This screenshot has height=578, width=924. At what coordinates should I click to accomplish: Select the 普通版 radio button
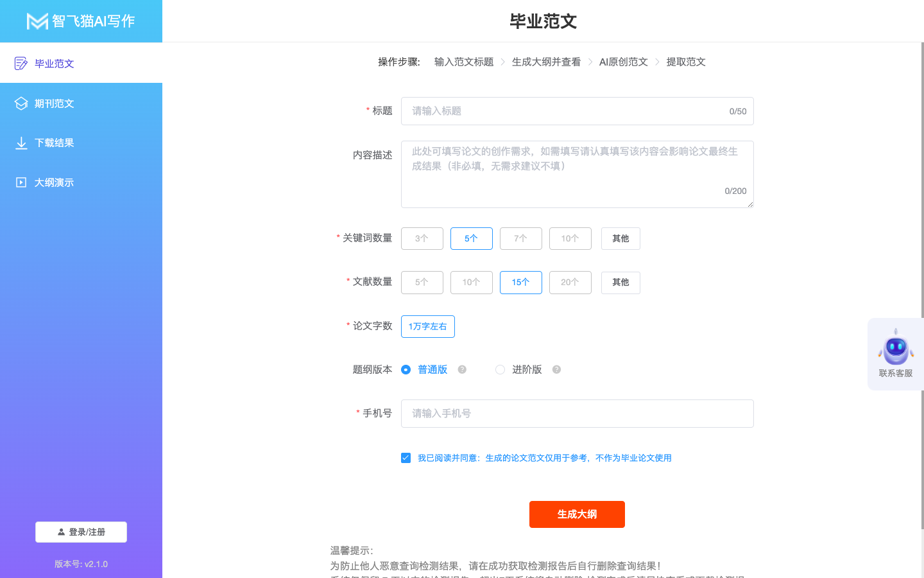[406, 369]
